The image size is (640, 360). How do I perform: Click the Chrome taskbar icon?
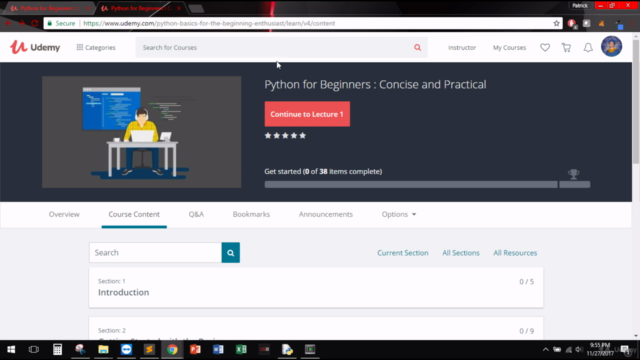pyautogui.click(x=172, y=350)
